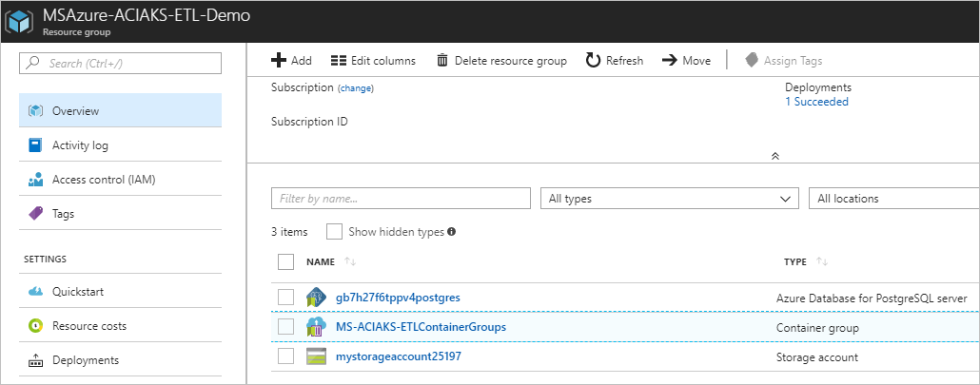
Task: Sort by the NAME column arrows
Action: [350, 262]
